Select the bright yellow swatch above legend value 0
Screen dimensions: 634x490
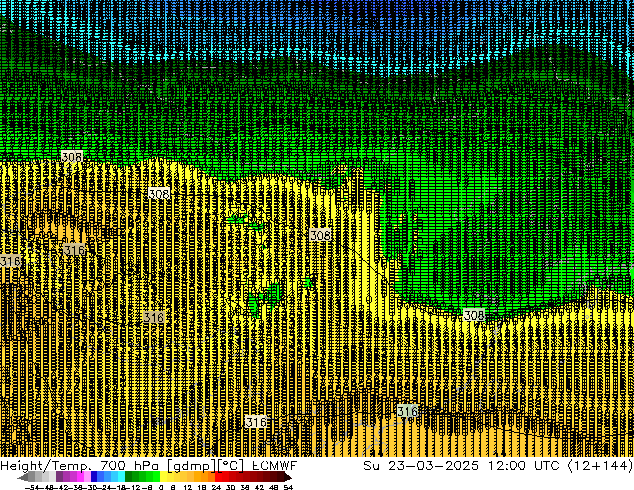pyautogui.click(x=163, y=476)
